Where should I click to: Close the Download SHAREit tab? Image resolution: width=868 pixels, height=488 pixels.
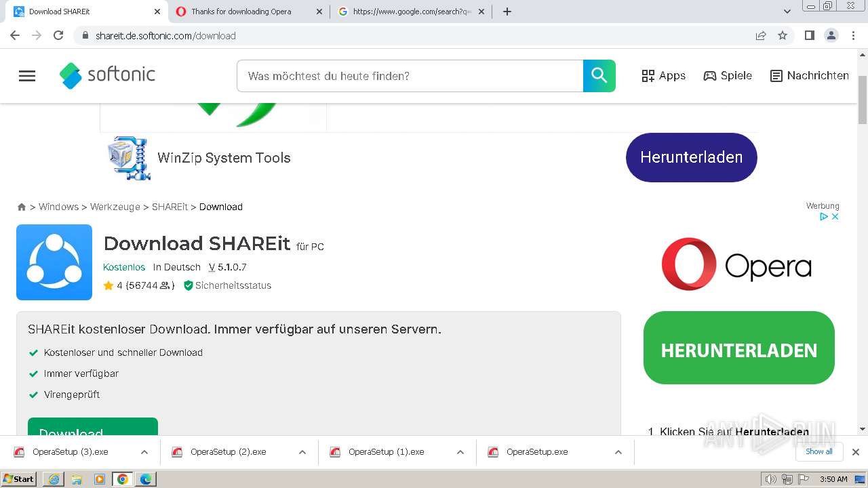tap(157, 12)
